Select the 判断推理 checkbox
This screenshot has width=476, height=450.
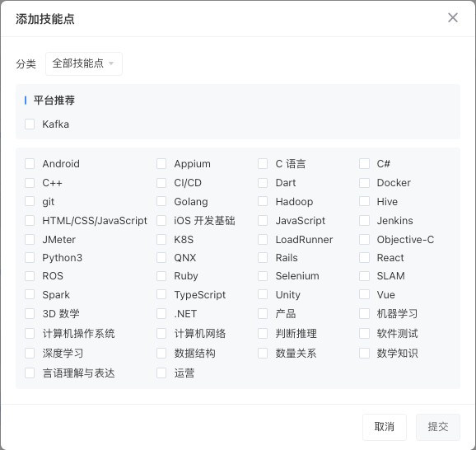click(x=263, y=333)
